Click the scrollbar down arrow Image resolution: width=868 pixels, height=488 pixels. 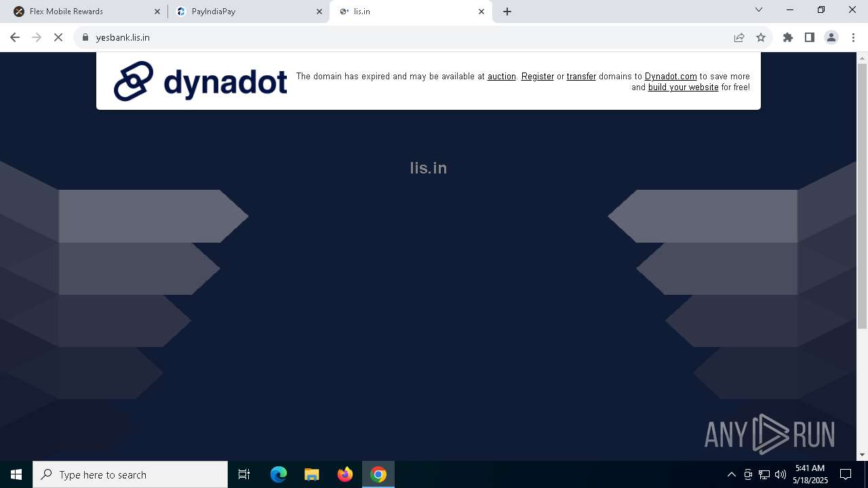pyautogui.click(x=862, y=455)
